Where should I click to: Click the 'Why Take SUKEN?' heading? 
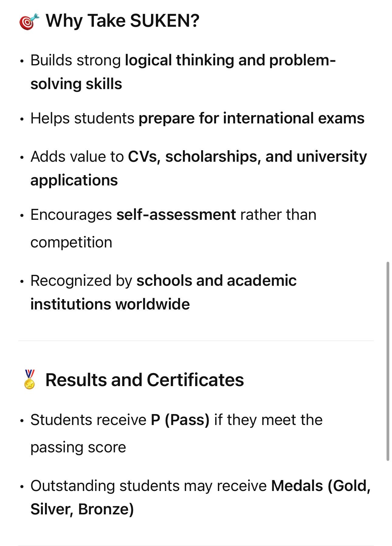point(122,21)
